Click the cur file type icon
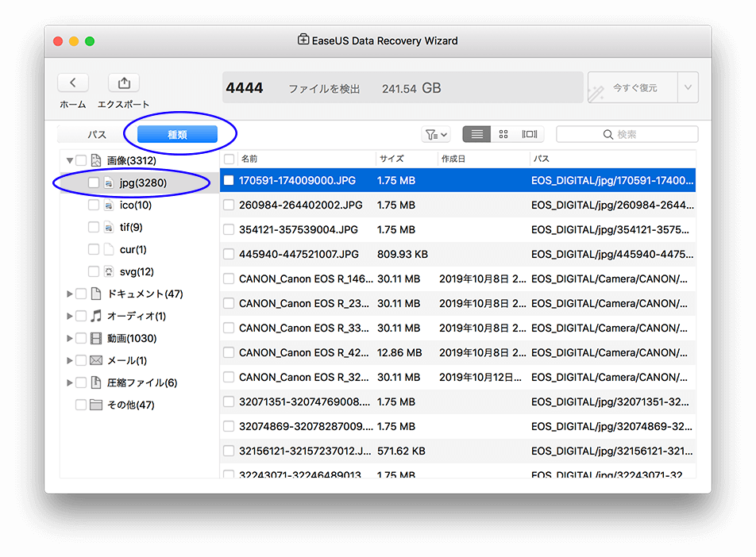 (x=109, y=249)
